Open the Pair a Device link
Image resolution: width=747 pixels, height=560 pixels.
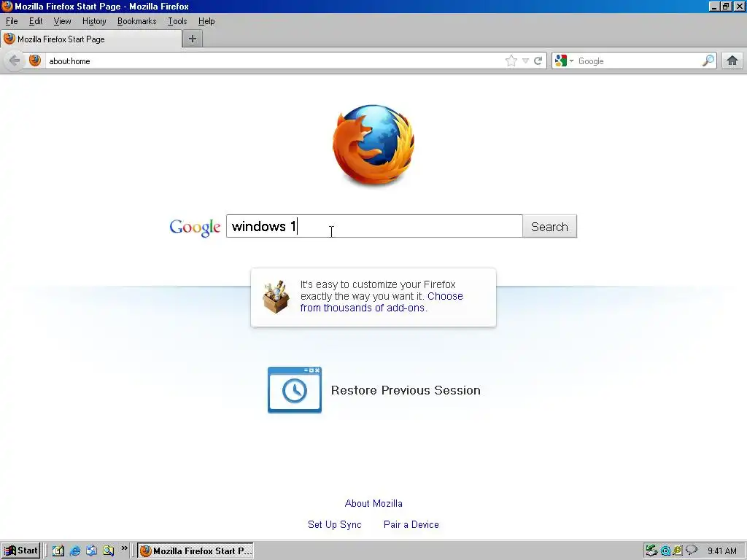pyautogui.click(x=411, y=524)
